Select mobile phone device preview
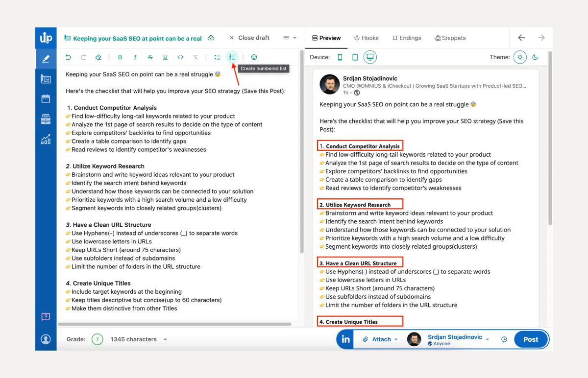Viewport: 588px width, 378px height. click(x=340, y=57)
